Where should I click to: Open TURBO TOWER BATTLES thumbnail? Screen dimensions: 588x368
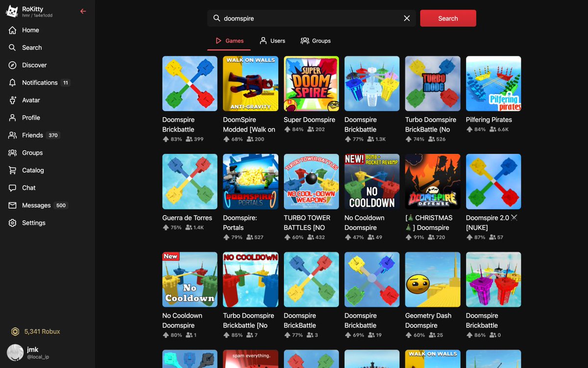pyautogui.click(x=311, y=182)
